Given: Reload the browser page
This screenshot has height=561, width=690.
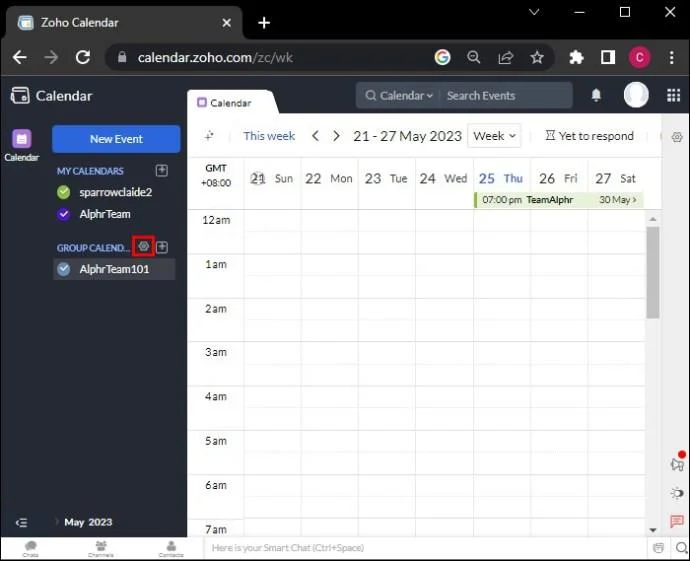Looking at the screenshot, I should click(83, 57).
